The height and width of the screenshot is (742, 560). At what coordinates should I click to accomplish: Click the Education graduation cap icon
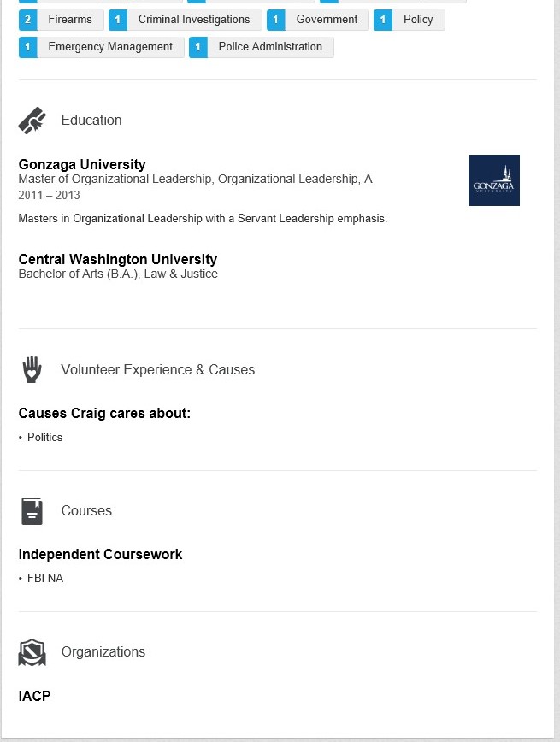click(32, 120)
